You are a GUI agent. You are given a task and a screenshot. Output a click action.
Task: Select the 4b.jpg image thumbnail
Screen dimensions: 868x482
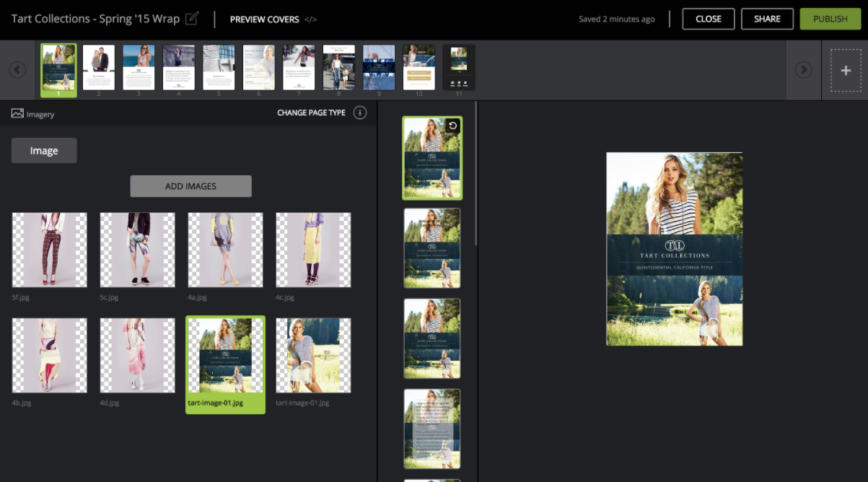point(50,355)
